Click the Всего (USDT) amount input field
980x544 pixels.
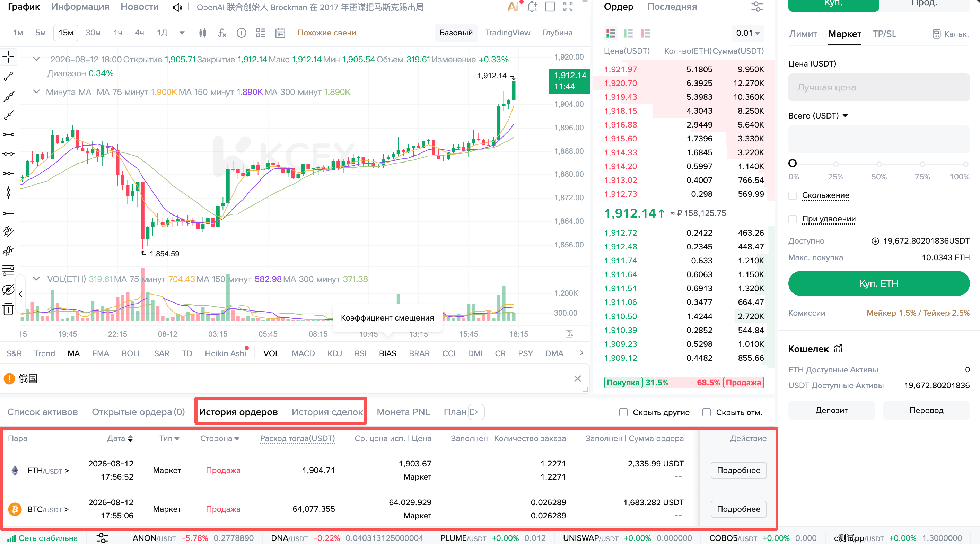click(878, 139)
